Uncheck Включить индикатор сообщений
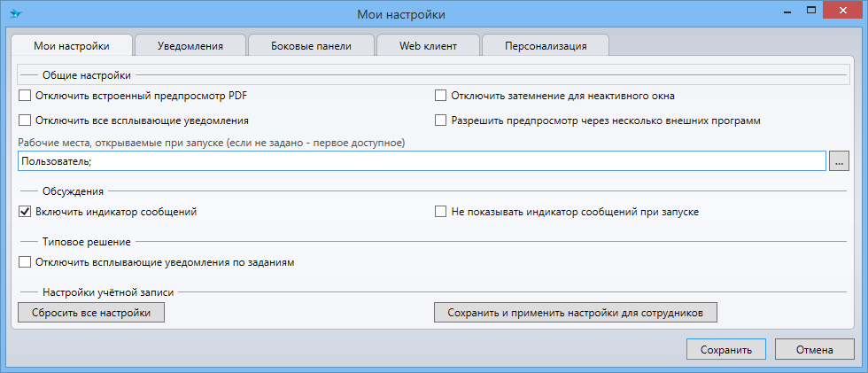 tap(24, 213)
